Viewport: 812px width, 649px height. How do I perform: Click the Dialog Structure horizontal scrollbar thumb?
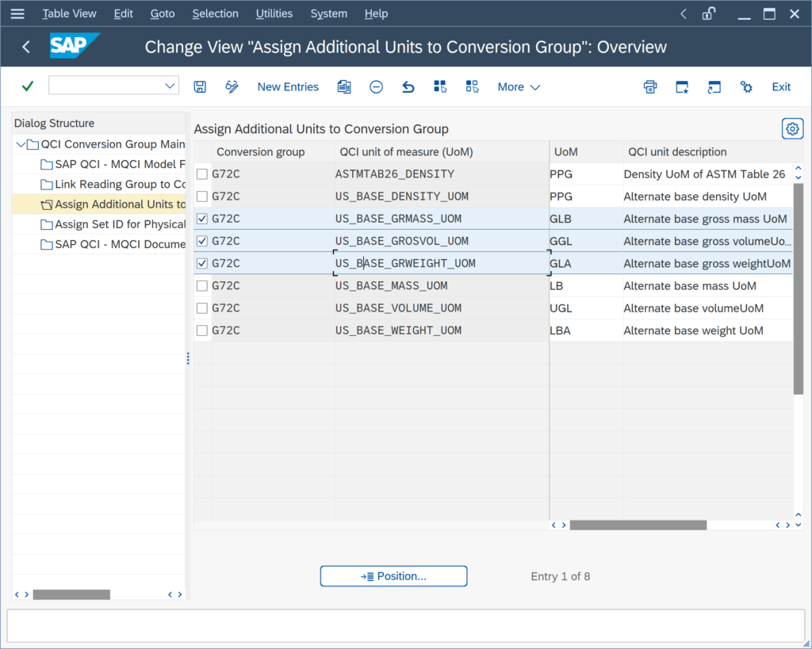71,594
